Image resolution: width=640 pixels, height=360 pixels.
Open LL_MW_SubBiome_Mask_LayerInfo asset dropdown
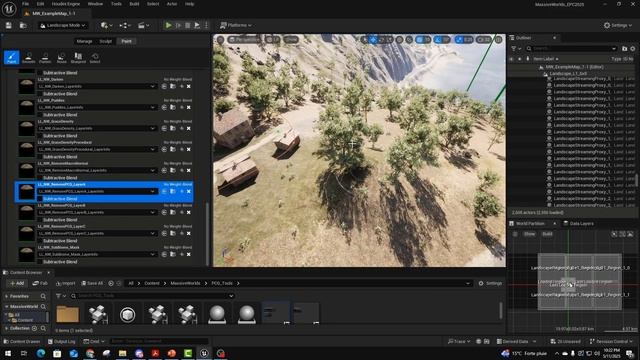click(x=97, y=254)
